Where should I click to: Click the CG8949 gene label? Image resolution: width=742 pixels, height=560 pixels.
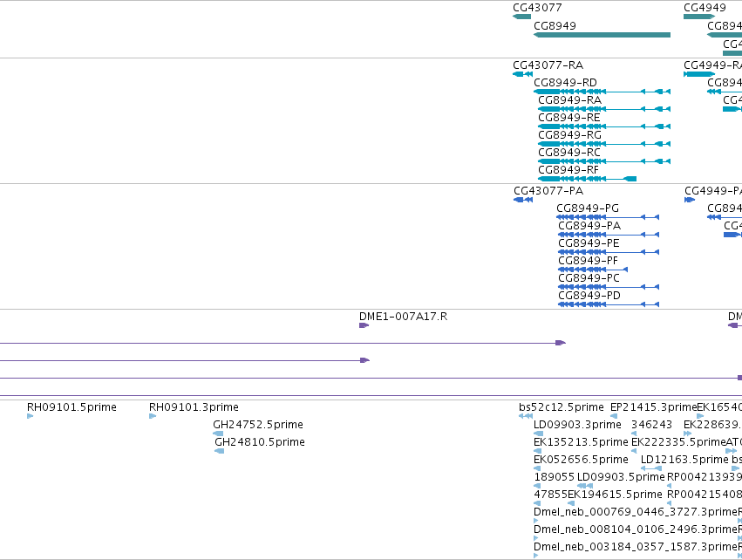point(555,25)
